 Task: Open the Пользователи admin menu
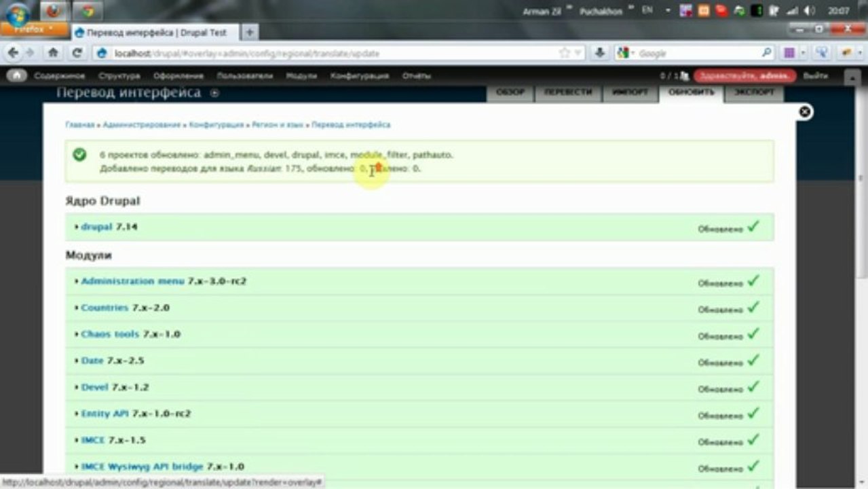coord(245,76)
